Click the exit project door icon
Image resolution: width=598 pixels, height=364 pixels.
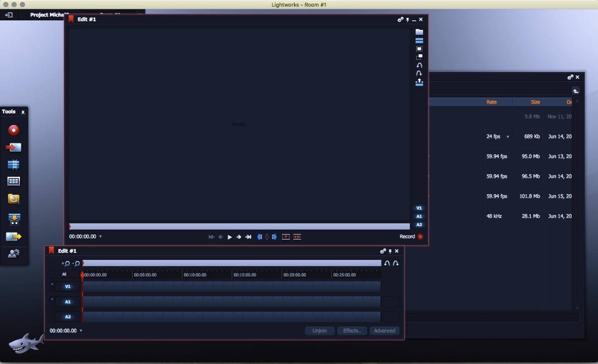8,15
